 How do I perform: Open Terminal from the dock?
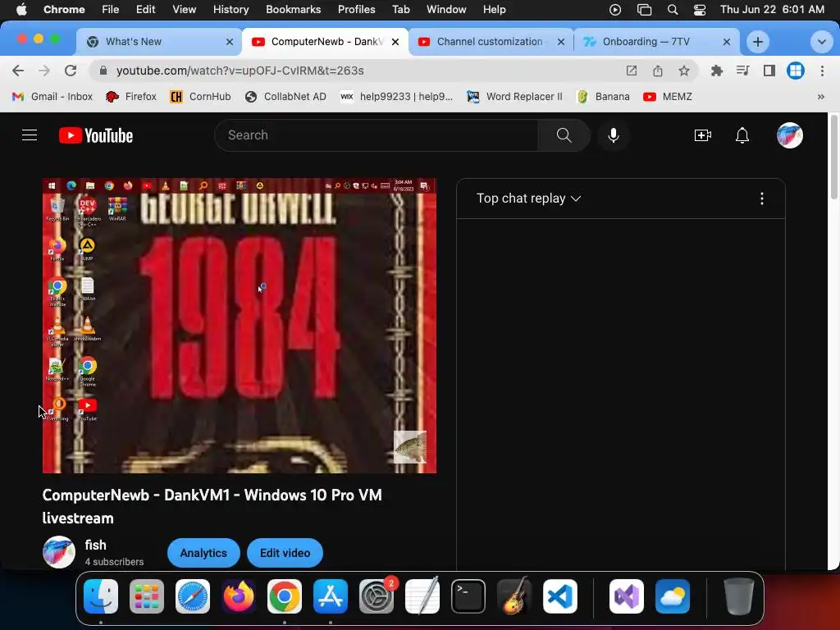coord(468,596)
